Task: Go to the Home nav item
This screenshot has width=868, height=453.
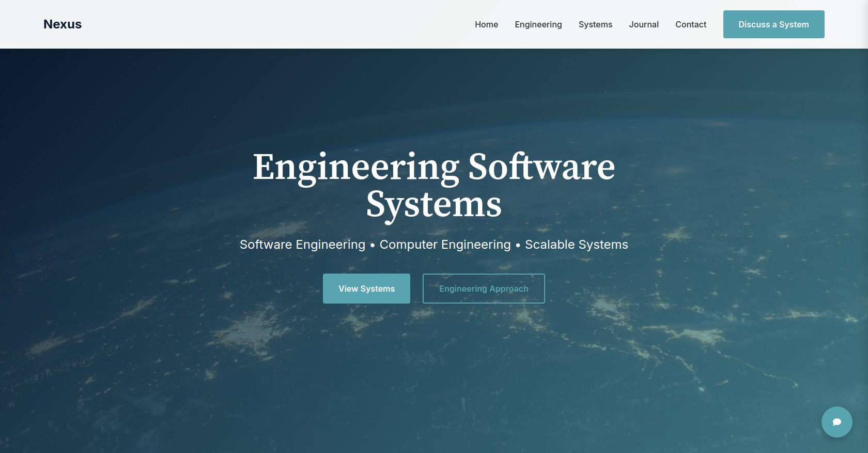Action: (x=486, y=24)
